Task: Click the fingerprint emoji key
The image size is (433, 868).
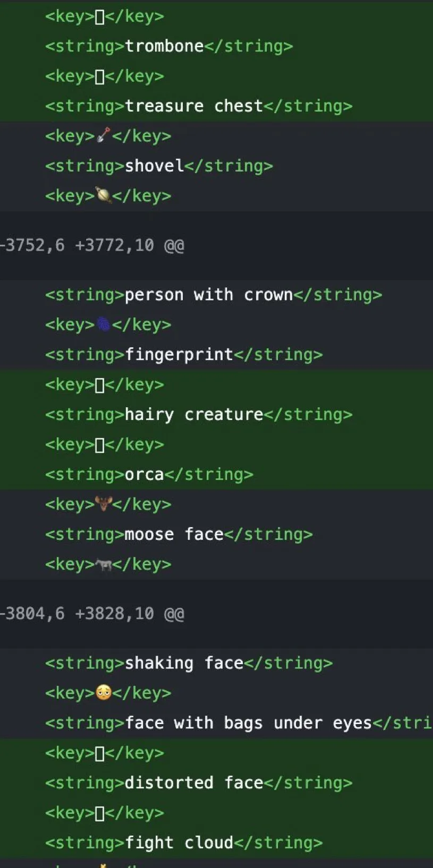Action: coord(103,324)
